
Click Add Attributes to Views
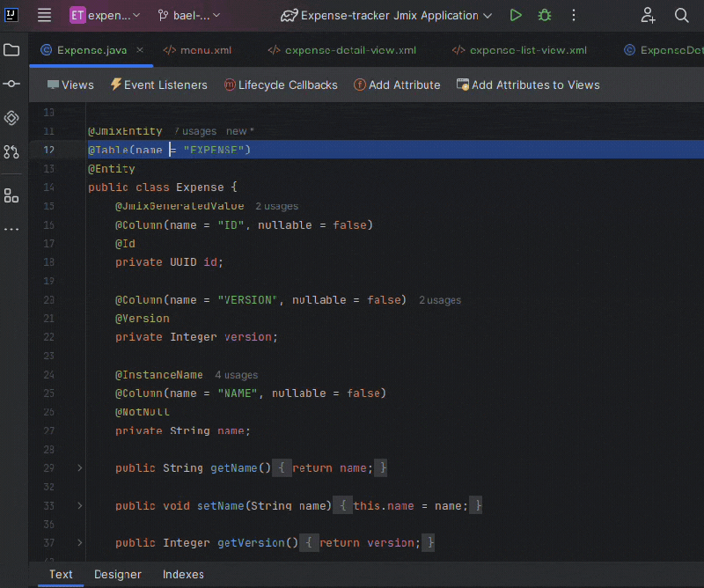point(528,85)
